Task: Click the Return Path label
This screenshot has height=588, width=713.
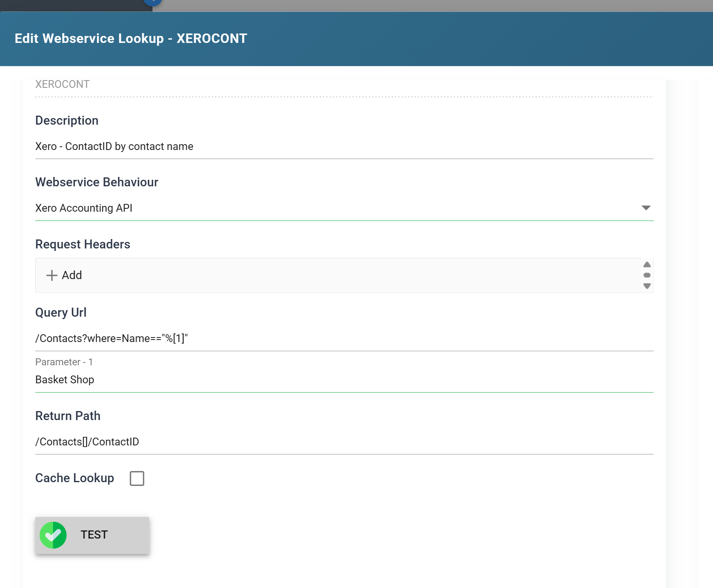Action: 68,416
